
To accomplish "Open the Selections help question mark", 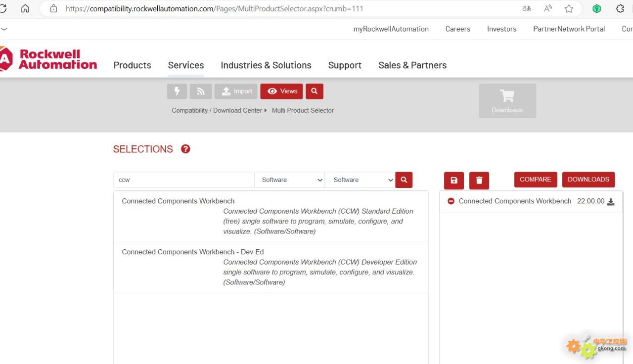I will (x=185, y=149).
